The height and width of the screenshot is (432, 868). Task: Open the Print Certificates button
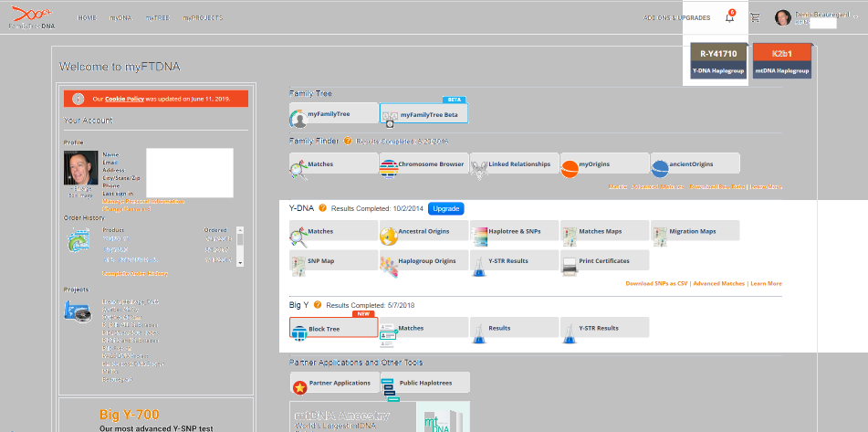coord(604,260)
